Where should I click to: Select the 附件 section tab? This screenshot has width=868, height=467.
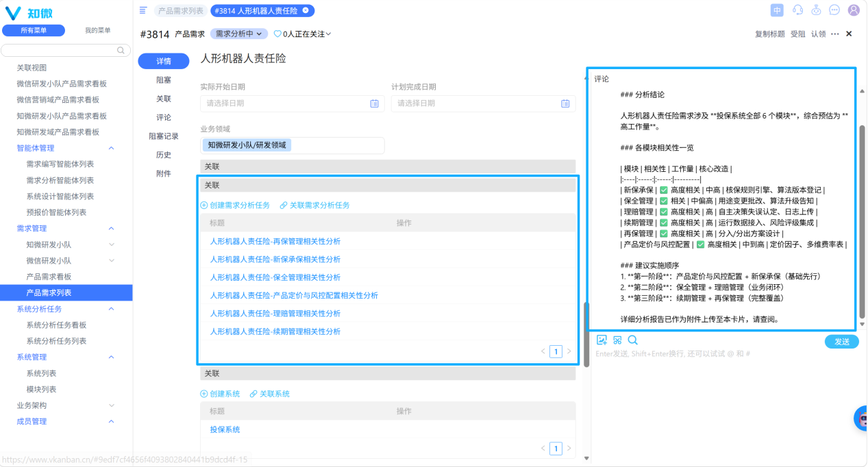click(x=164, y=174)
